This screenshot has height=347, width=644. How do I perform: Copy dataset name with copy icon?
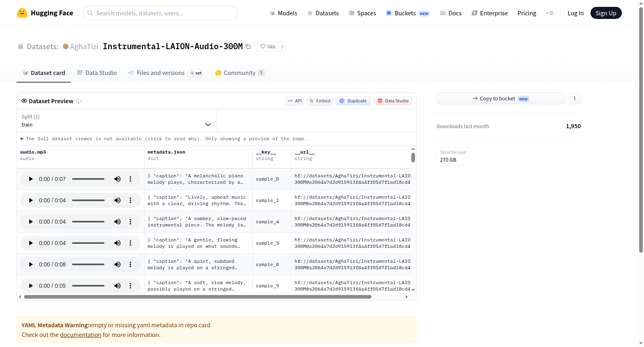(x=248, y=46)
